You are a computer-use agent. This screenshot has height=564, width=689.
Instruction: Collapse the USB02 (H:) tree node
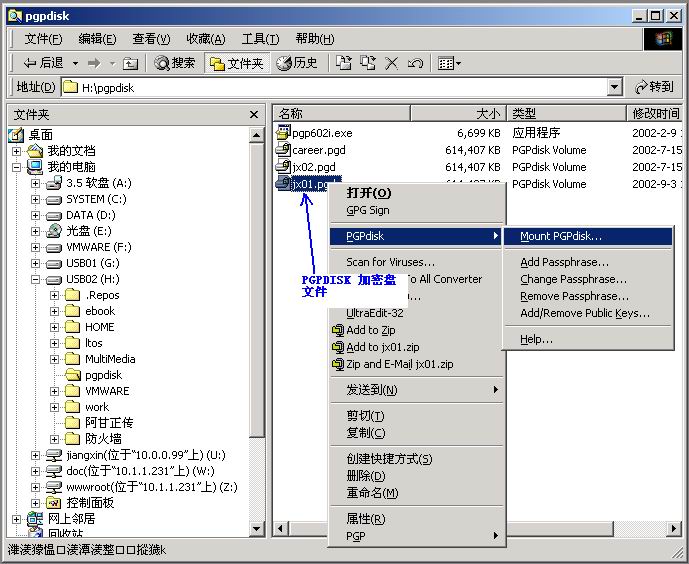36,279
